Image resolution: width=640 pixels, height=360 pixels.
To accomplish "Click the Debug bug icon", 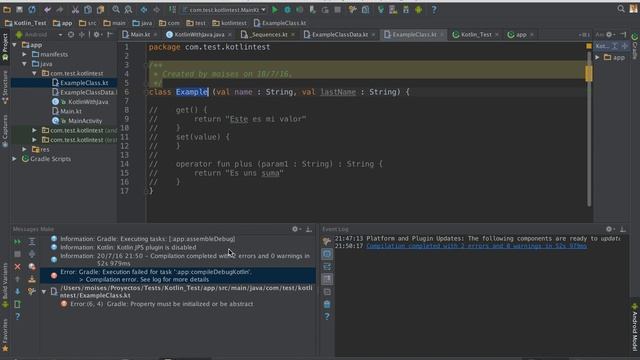I will point(287,9).
